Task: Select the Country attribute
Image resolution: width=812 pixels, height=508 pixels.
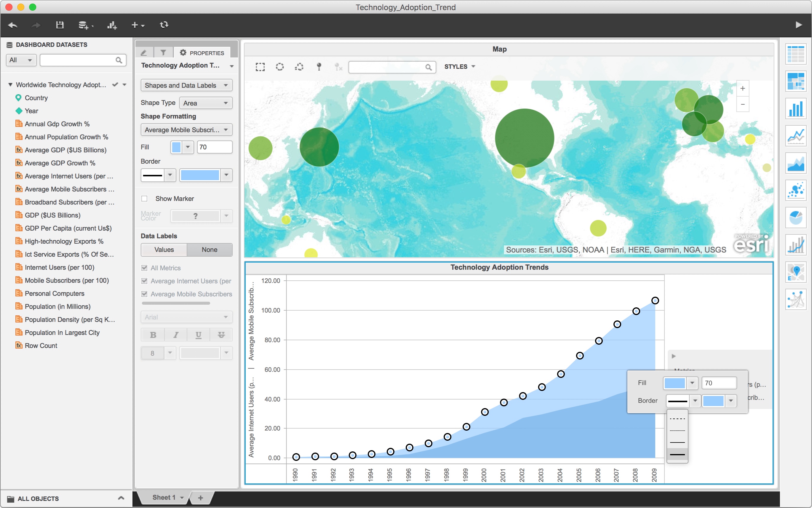Action: coord(36,98)
